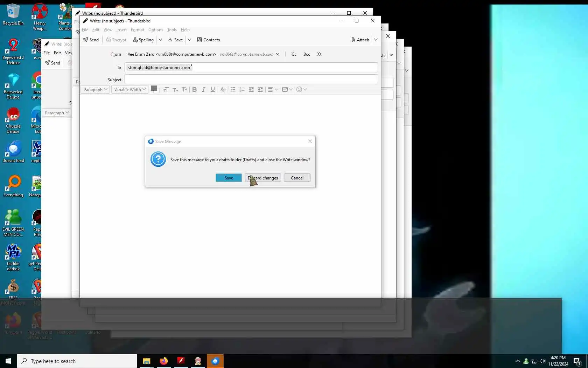
Task: Expand the Spelling language dropdown arrow
Action: tap(160, 40)
